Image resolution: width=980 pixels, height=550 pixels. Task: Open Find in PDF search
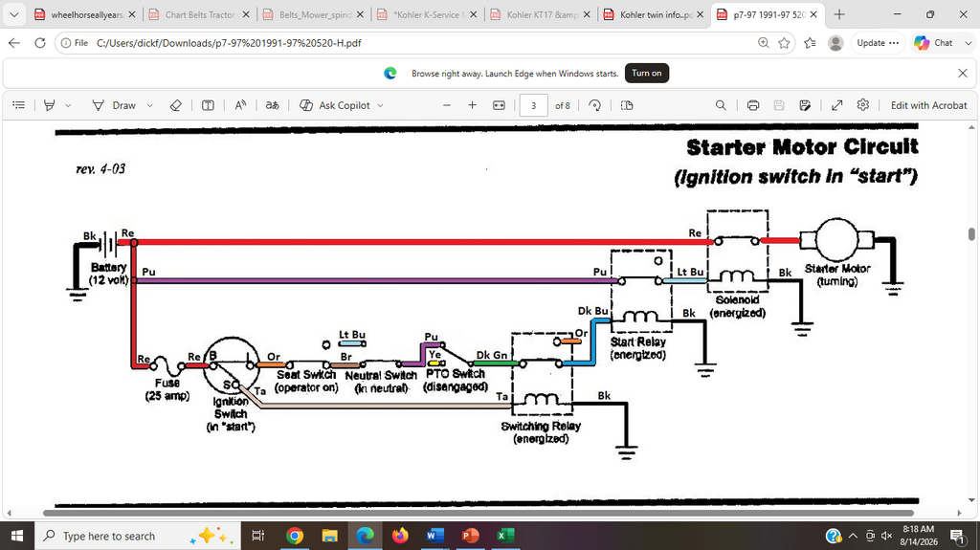(x=721, y=105)
